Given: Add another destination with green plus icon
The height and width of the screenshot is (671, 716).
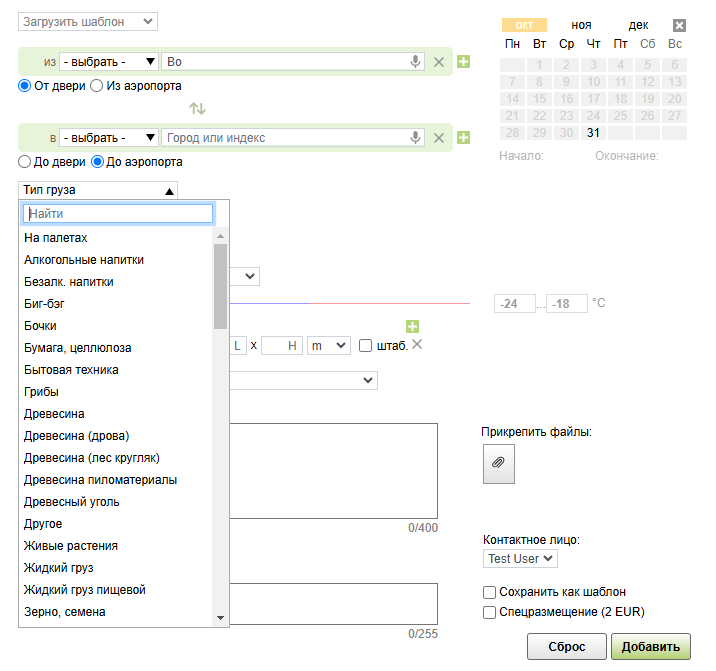Looking at the screenshot, I should point(463,138).
